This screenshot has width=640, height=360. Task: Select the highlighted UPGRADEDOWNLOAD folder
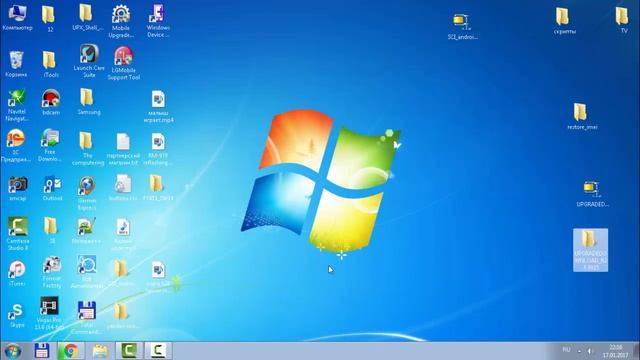tap(590, 250)
